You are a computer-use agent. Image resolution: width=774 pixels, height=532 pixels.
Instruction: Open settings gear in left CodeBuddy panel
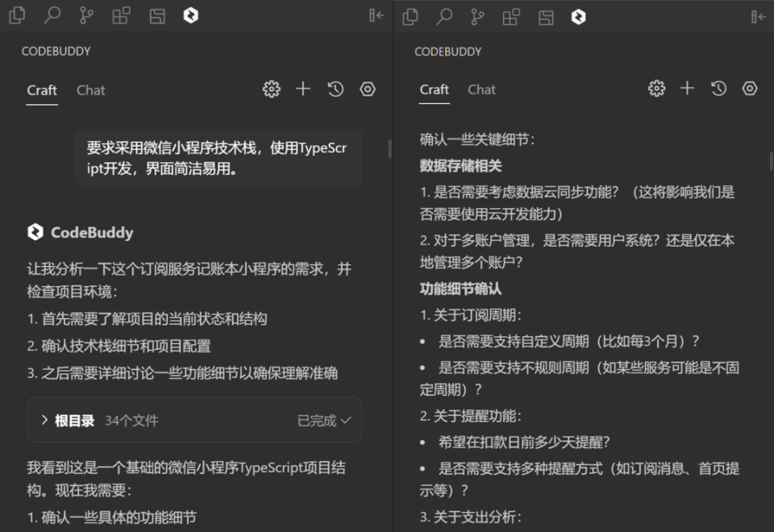point(272,89)
